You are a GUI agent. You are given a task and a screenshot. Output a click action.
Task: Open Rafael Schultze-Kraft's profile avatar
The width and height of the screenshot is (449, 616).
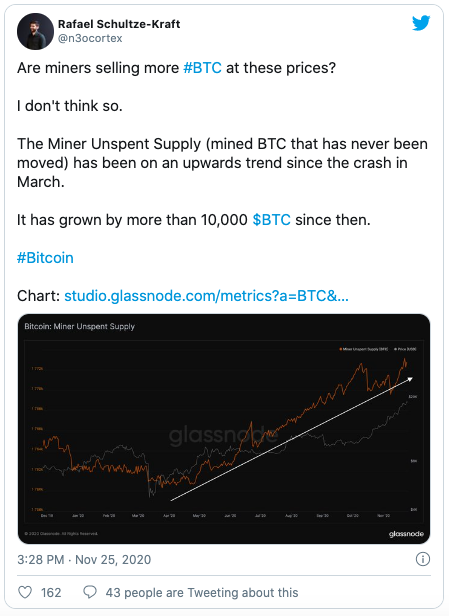click(x=35, y=31)
